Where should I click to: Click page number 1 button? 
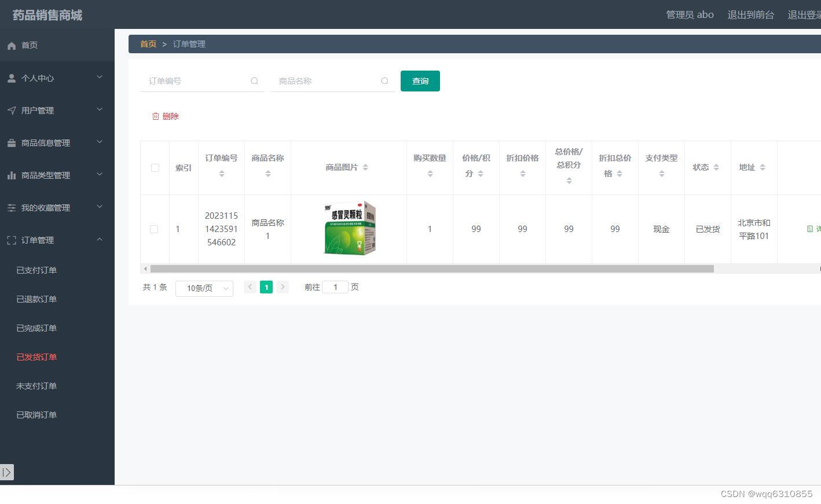266,287
